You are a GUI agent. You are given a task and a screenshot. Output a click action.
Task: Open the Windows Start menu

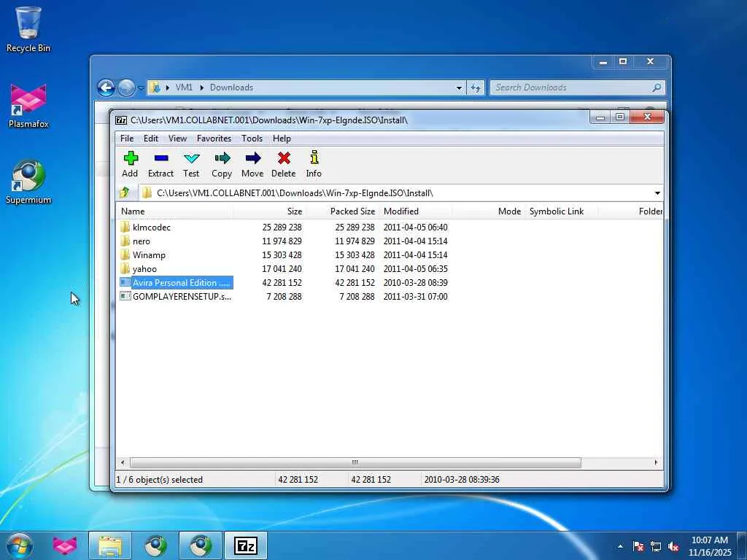(x=20, y=545)
